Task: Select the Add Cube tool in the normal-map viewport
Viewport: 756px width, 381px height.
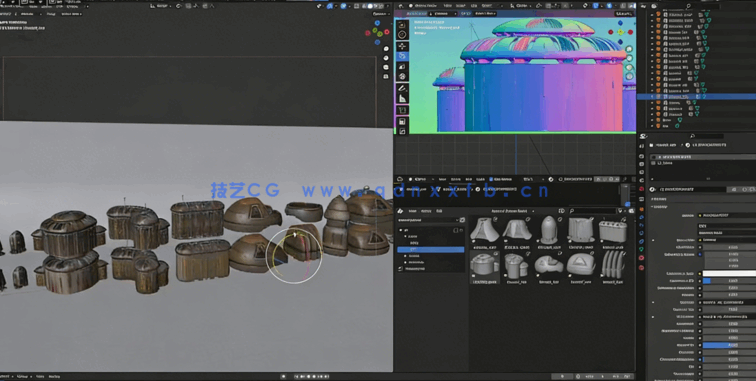Action: point(402,110)
